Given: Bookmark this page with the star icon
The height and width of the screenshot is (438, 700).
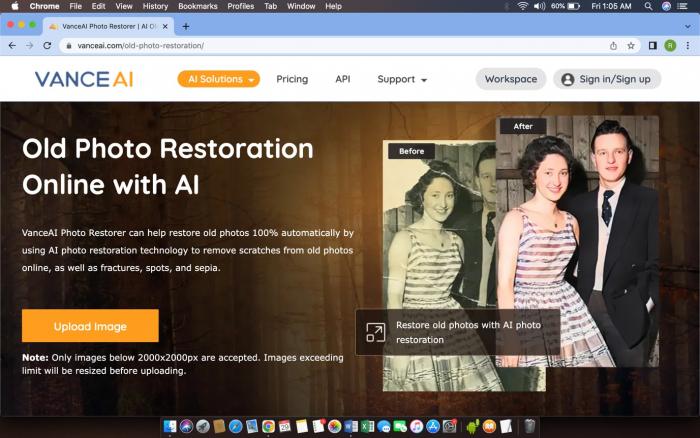Looking at the screenshot, I should pos(631,46).
